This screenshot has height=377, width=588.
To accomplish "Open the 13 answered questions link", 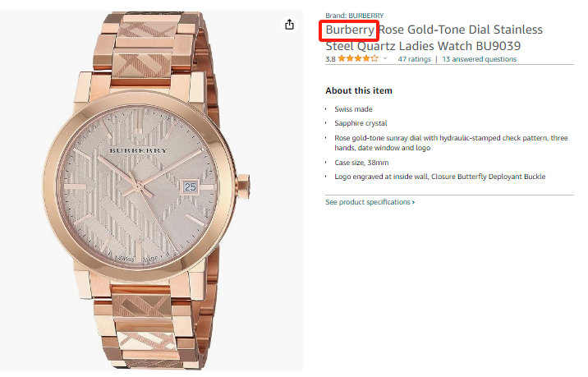I will (480, 59).
